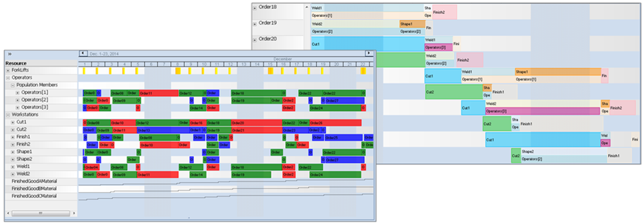Click the horizontal scrollbar thumb under the resource list

[40, 213]
